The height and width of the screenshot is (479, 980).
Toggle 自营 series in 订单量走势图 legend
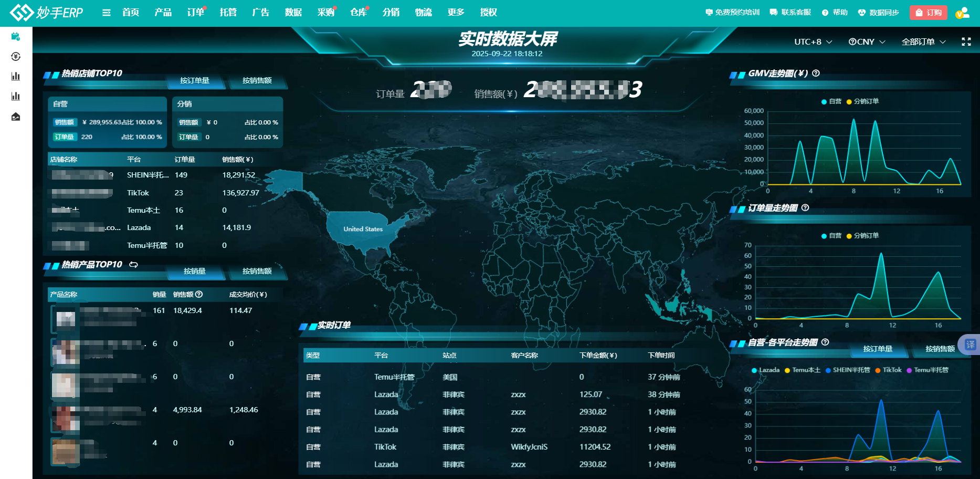pyautogui.click(x=831, y=236)
